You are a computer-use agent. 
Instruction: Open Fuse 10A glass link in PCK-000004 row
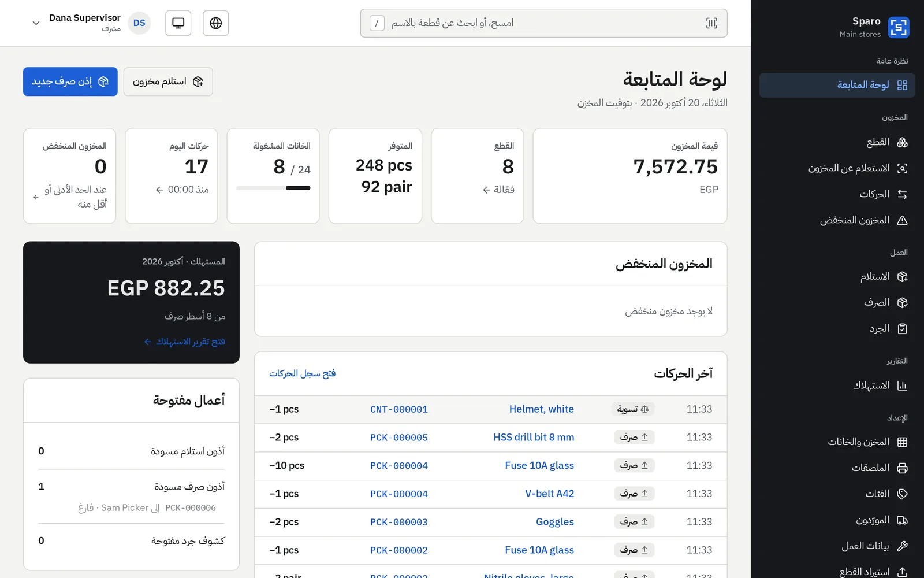pyautogui.click(x=539, y=466)
